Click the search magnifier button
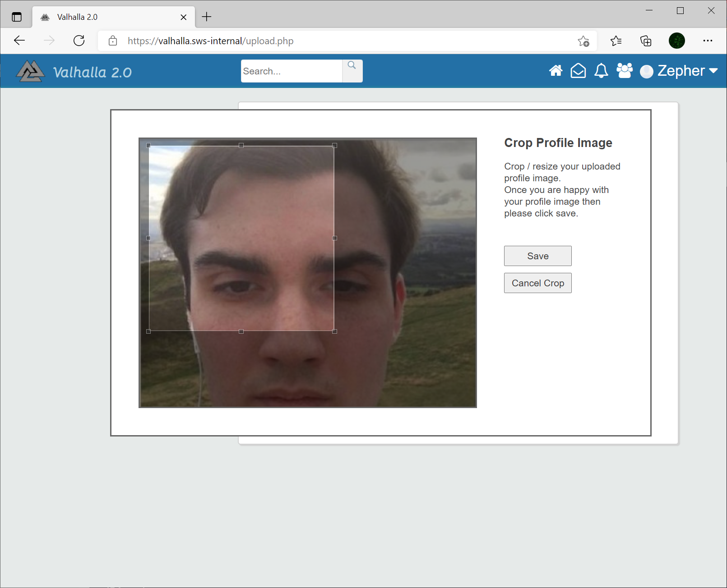Image resolution: width=727 pixels, height=588 pixels. tap(352, 71)
